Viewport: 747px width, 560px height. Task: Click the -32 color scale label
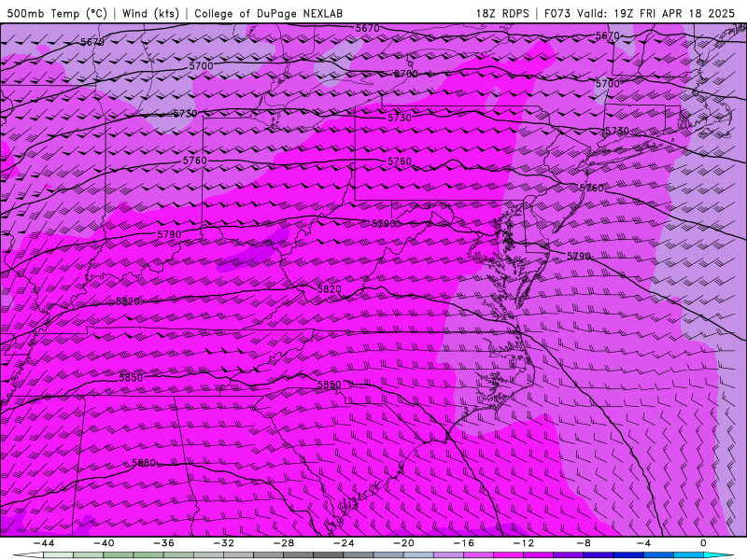pyautogui.click(x=223, y=543)
